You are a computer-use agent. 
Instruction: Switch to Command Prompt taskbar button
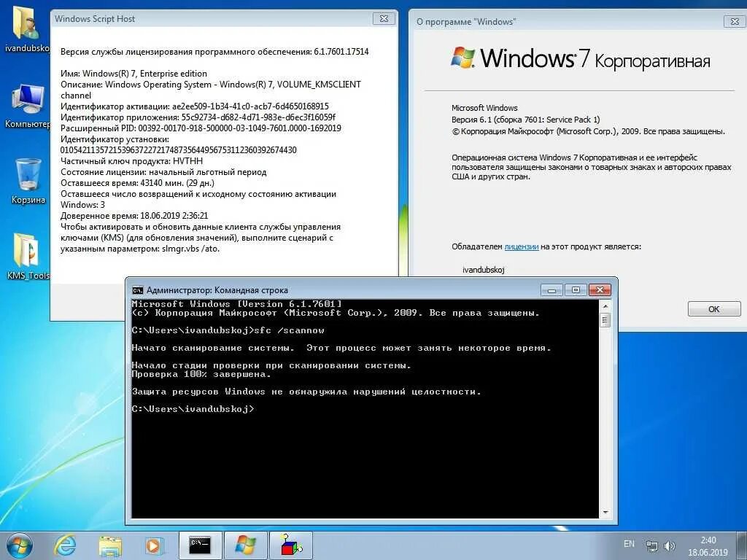click(x=200, y=545)
